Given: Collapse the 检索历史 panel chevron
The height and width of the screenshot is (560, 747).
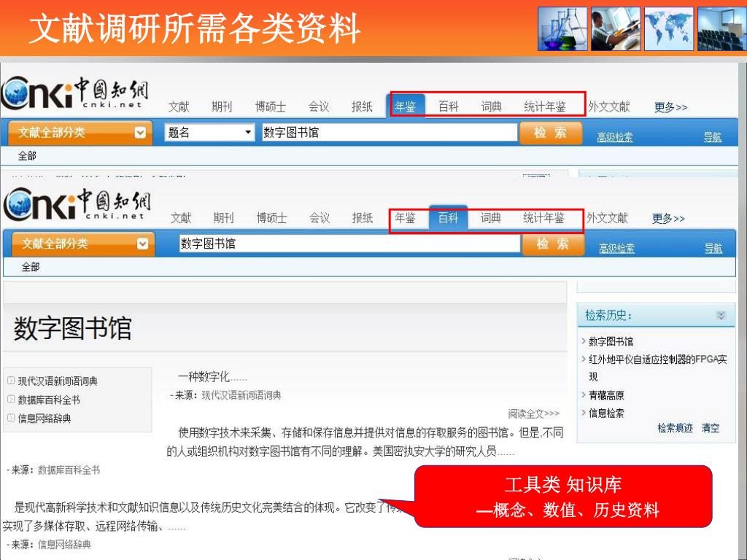Looking at the screenshot, I should point(721,315).
